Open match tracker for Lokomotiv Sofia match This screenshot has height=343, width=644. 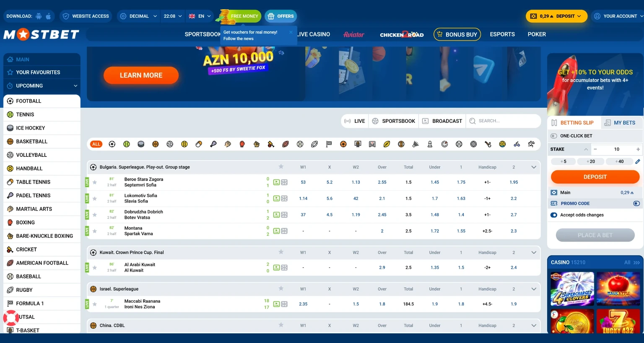[284, 199]
